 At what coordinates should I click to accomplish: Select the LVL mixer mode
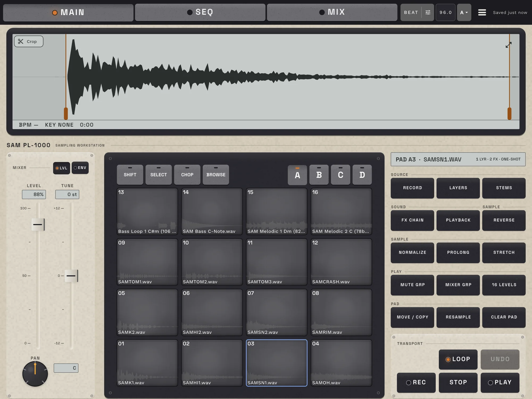point(61,168)
